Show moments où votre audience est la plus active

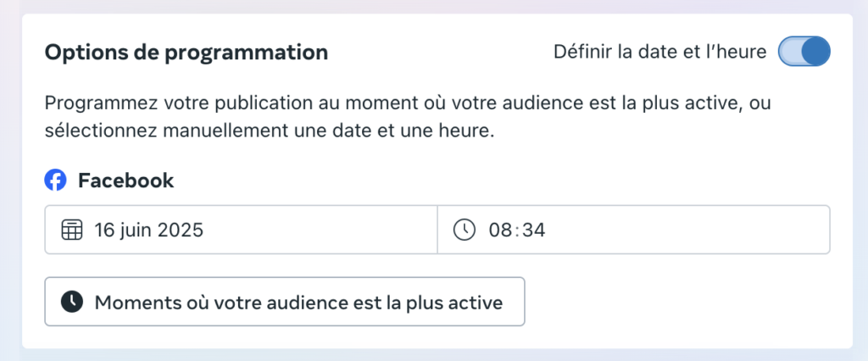(x=285, y=302)
